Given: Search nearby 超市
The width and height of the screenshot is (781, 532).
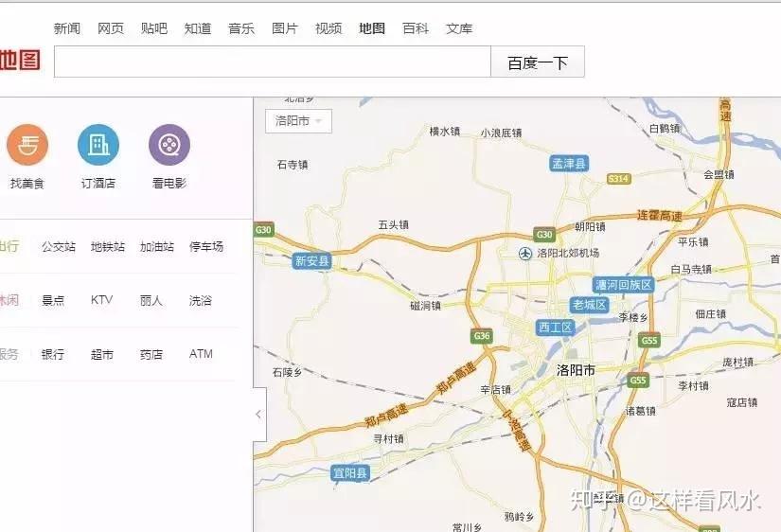Looking at the screenshot, I should 102,354.
